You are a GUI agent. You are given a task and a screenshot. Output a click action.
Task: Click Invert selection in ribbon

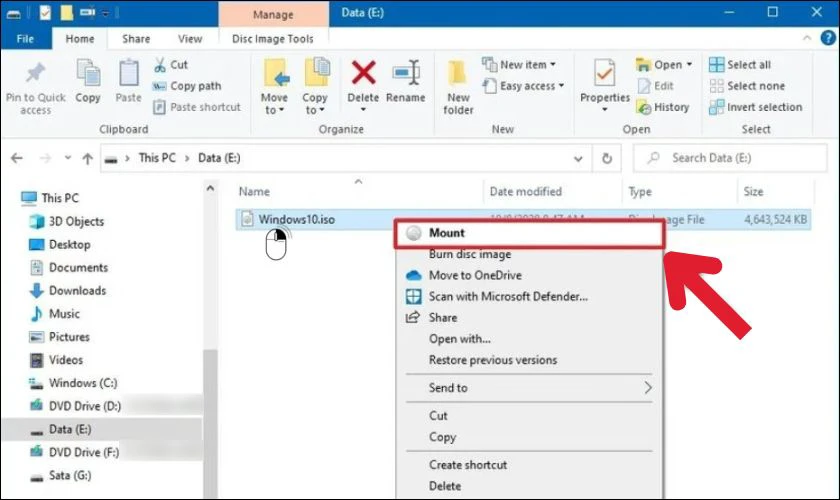[755, 107]
